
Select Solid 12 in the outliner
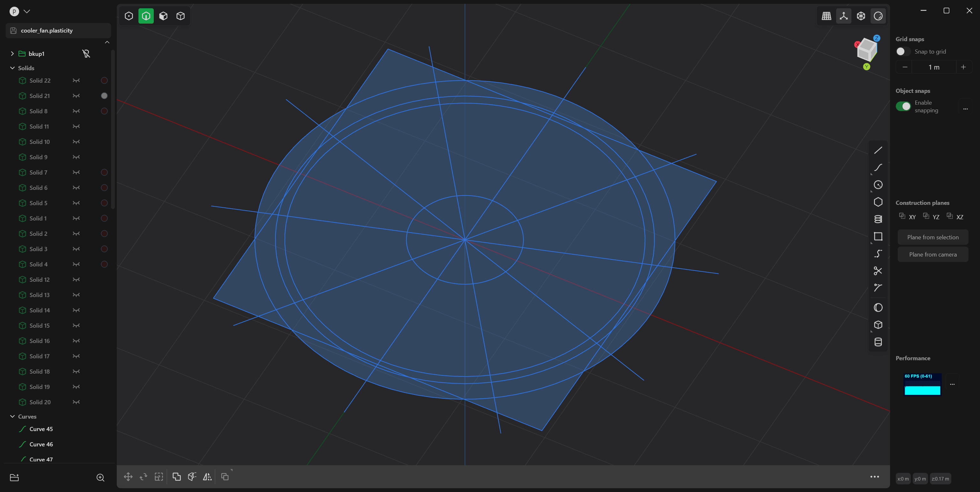point(40,280)
